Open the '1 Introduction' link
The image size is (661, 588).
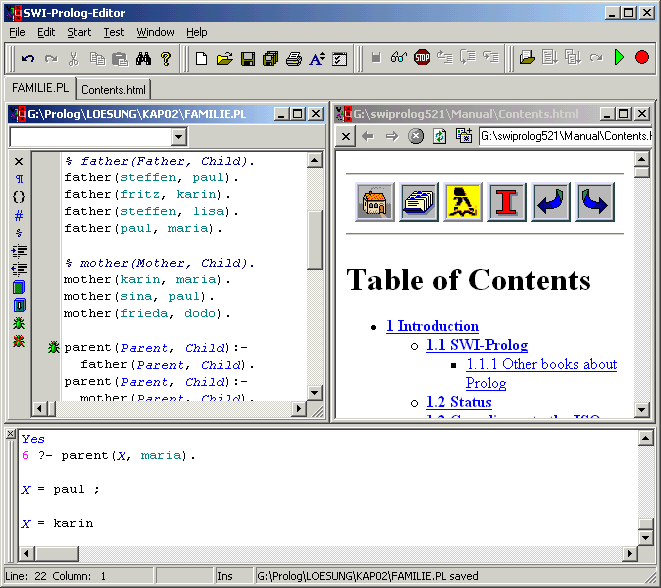(x=432, y=326)
